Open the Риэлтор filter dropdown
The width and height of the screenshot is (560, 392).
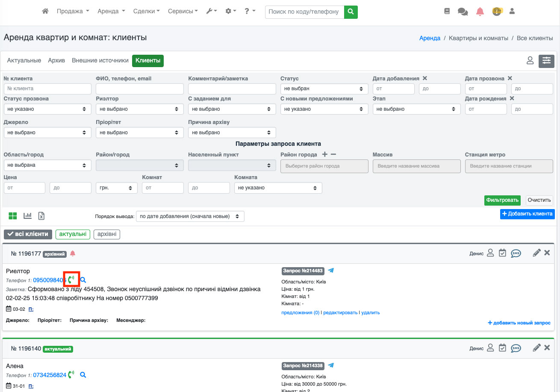tap(139, 109)
